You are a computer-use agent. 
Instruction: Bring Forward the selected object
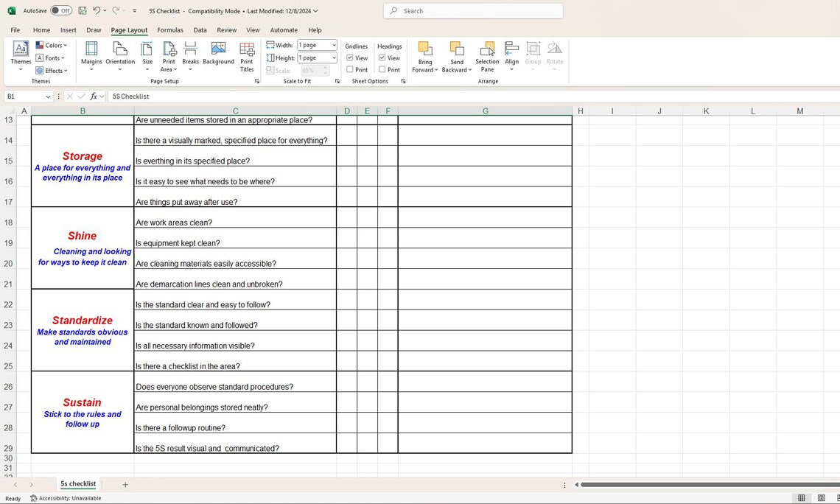425,56
